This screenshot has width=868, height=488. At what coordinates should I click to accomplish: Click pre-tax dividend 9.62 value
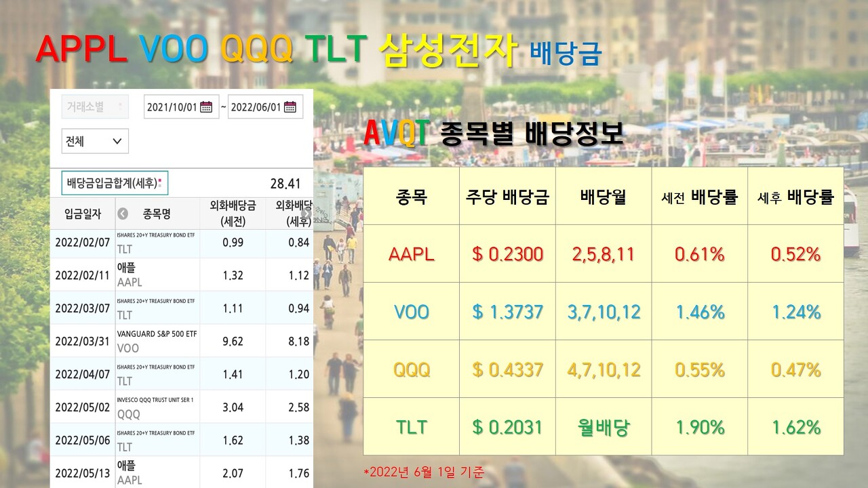(233, 342)
